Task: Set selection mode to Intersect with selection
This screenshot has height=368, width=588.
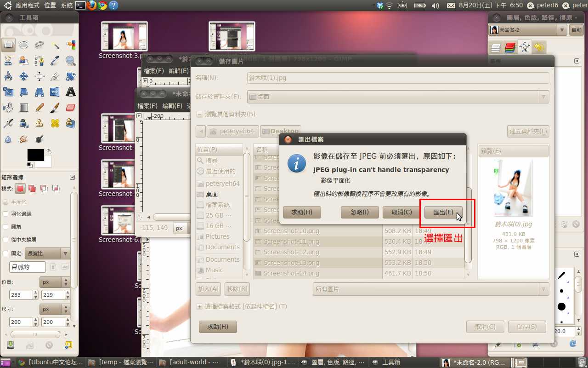Action: [x=56, y=188]
